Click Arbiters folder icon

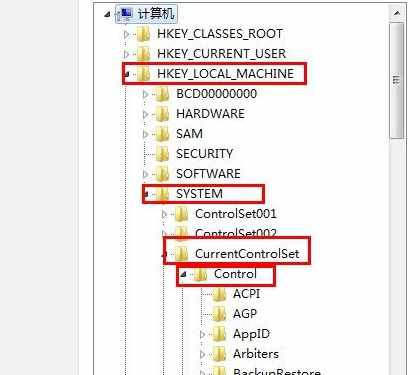click(x=219, y=354)
